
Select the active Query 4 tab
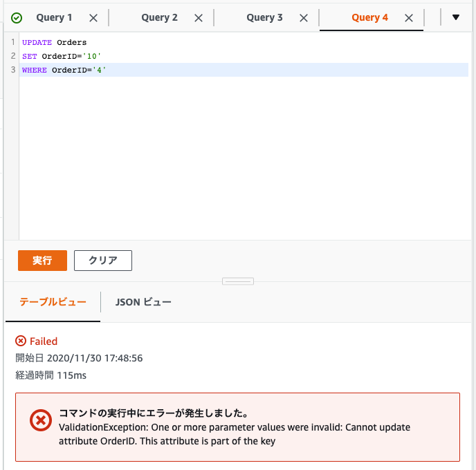point(369,18)
